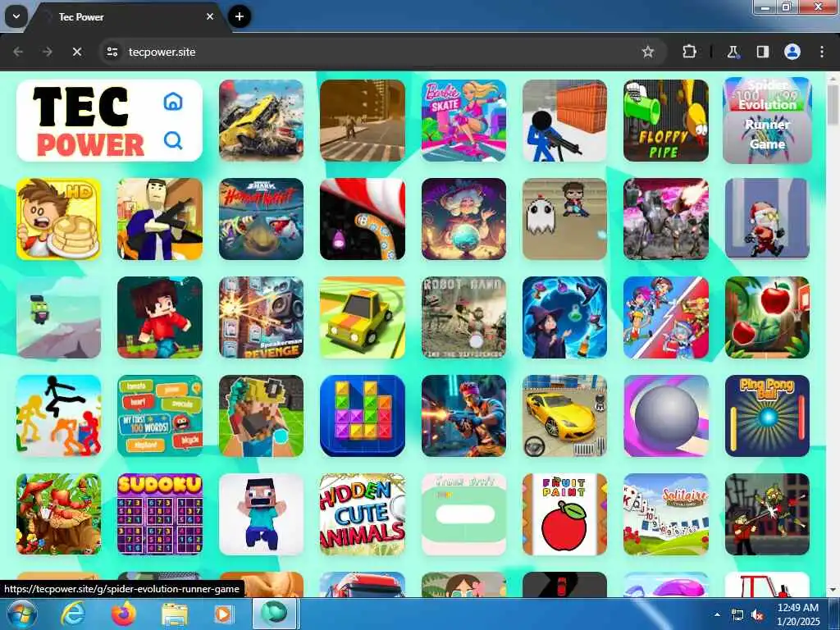The width and height of the screenshot is (840, 630).
Task: Open the Fruit Paint game
Action: 564,514
